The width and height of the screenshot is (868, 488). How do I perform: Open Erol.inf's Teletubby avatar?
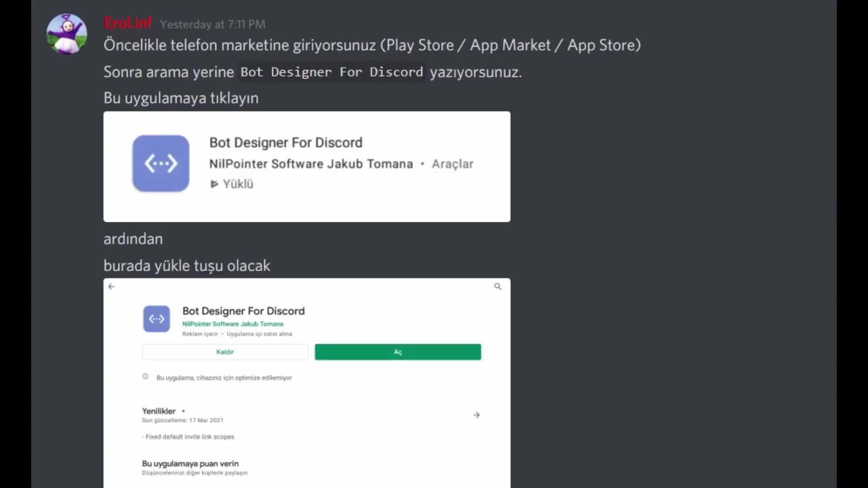pos(67,34)
